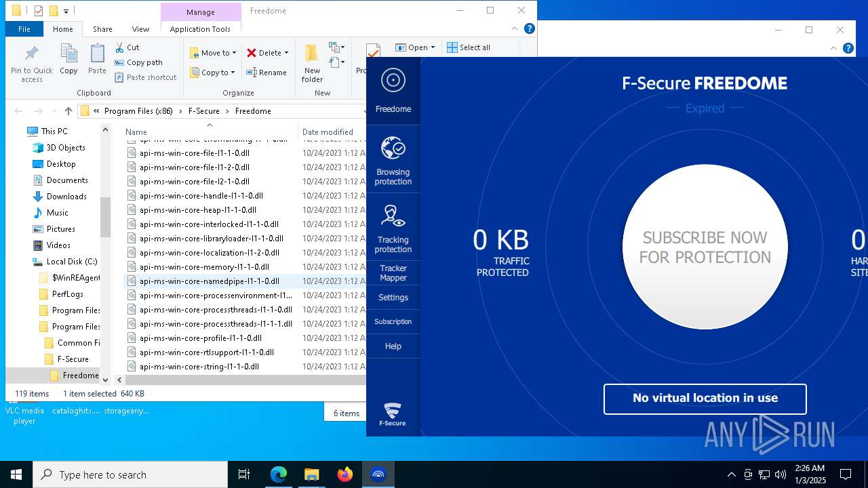The image size is (868, 488).
Task: Open Browsing protection in Freedome sidebar
Action: click(x=393, y=159)
